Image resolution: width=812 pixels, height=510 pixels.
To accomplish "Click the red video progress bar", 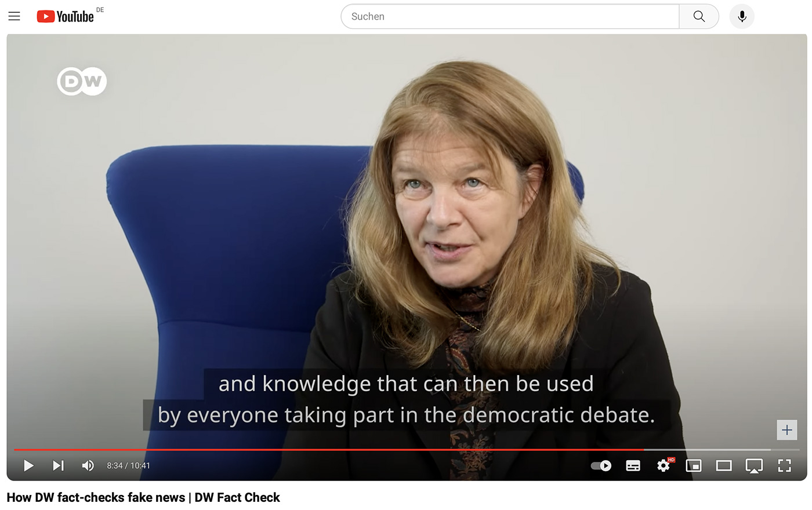I will tap(329, 449).
